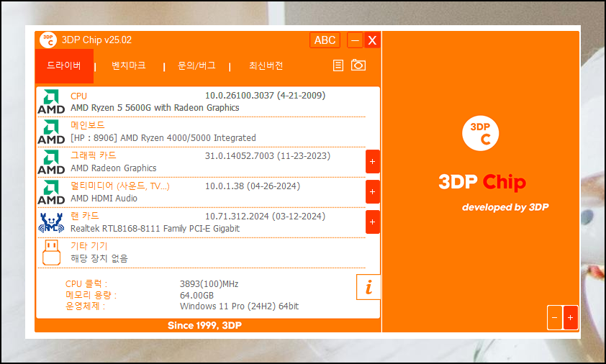Viewport: 606px width, 364px height.
Task: Expand the 그래픽 카드 row with plus
Action: click(x=373, y=162)
